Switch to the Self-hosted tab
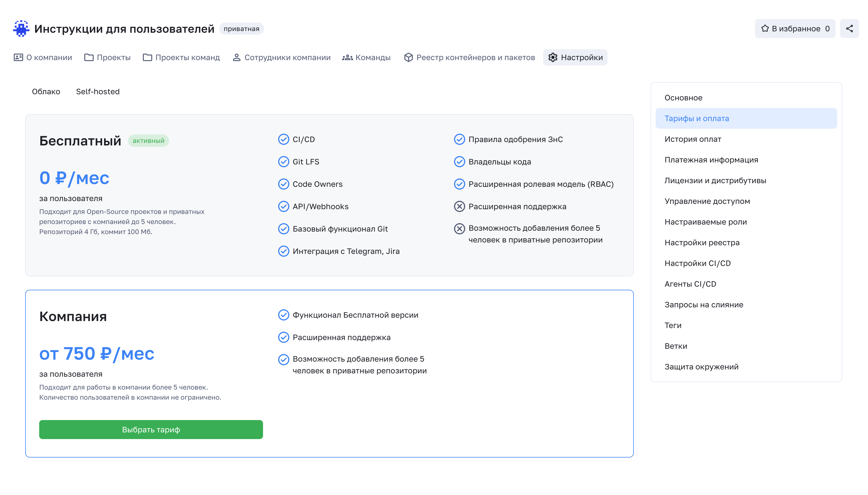The width and height of the screenshot is (868, 495). click(x=98, y=91)
